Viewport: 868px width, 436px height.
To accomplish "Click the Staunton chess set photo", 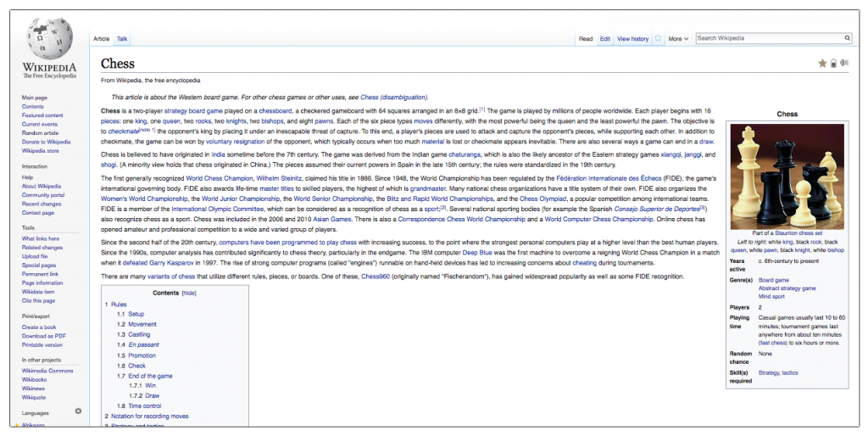I will pyautogui.click(x=787, y=176).
